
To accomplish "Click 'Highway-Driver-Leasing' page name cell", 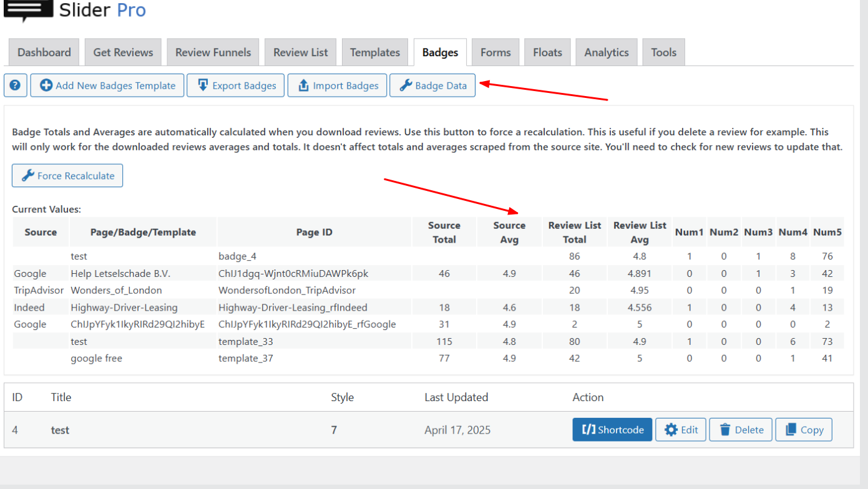I will point(124,307).
